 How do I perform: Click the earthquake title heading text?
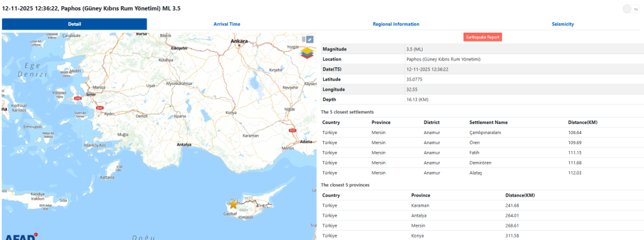(91, 8)
